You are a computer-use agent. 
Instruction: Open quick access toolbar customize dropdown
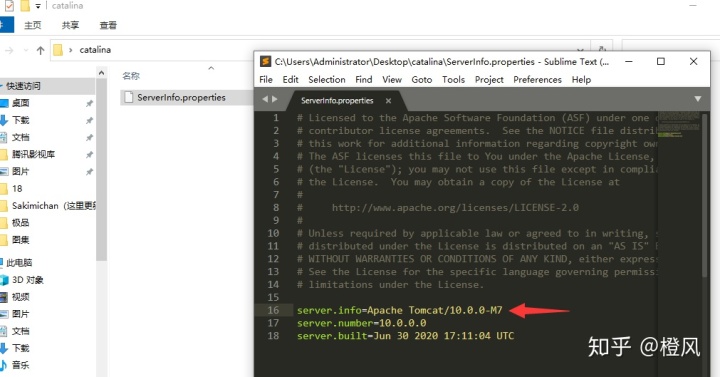38,6
